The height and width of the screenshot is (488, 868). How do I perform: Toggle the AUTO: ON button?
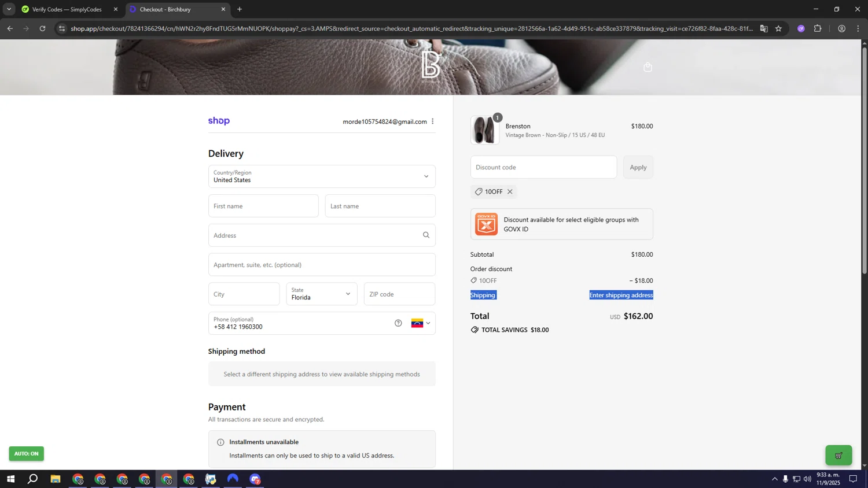coord(26,453)
